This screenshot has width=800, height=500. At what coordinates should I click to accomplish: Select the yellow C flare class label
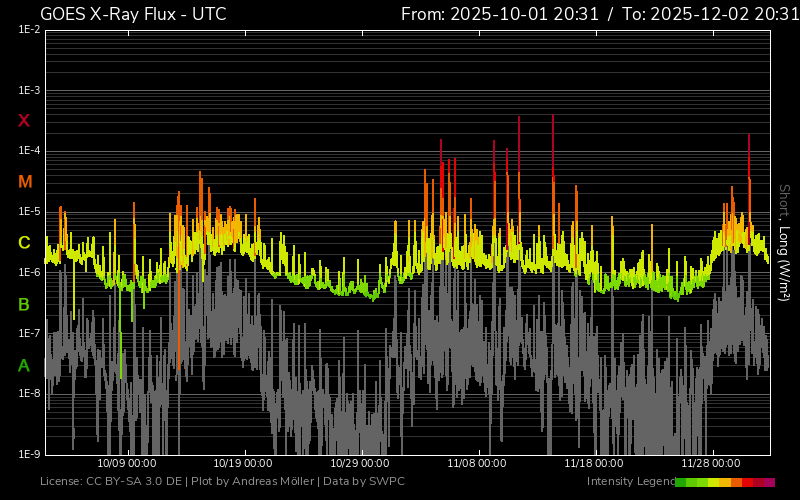click(24, 243)
